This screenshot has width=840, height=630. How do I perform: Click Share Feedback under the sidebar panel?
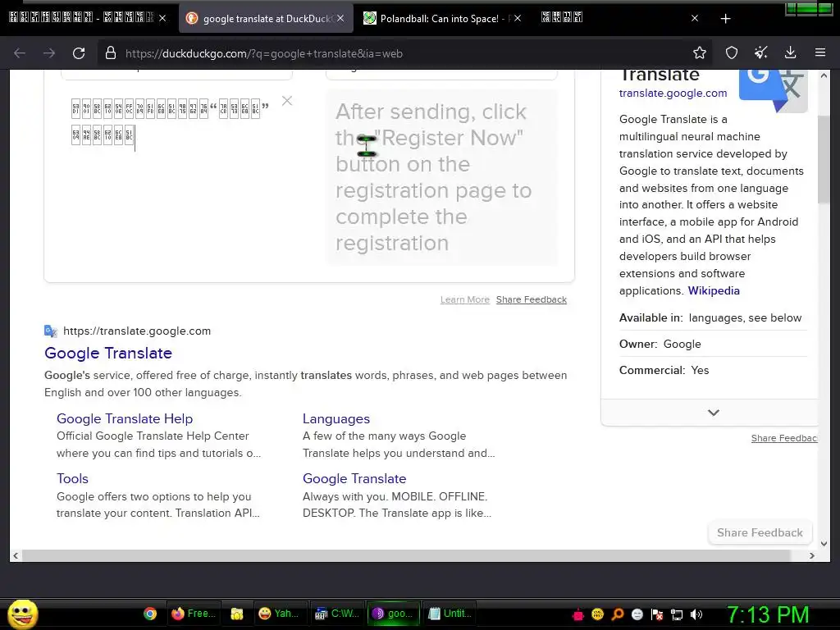tap(783, 438)
